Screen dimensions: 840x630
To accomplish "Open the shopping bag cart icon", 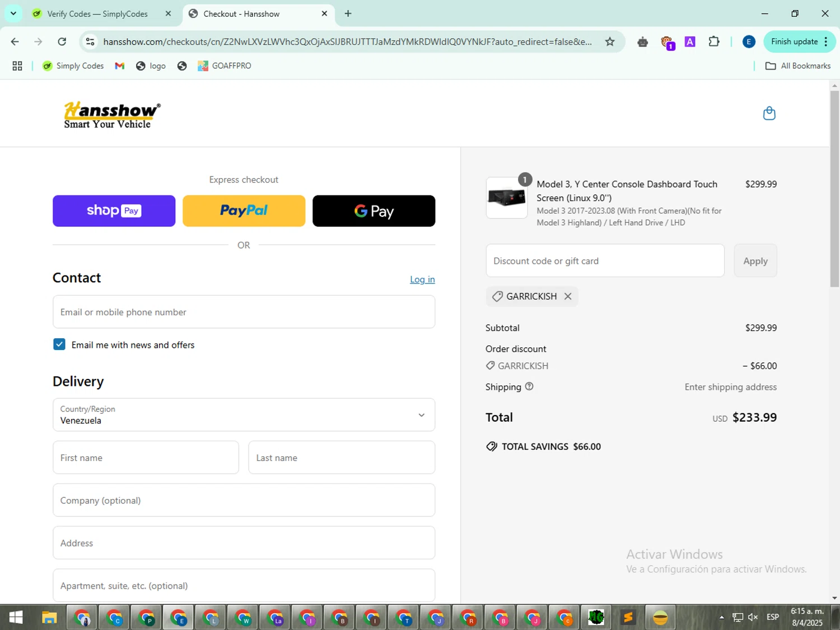I will [769, 113].
